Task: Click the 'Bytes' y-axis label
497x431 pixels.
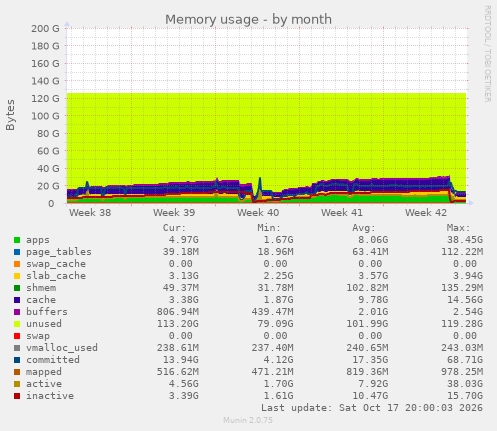Action: [x=10, y=115]
